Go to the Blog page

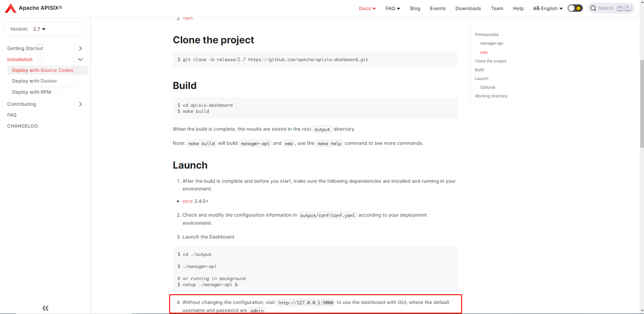[415, 8]
